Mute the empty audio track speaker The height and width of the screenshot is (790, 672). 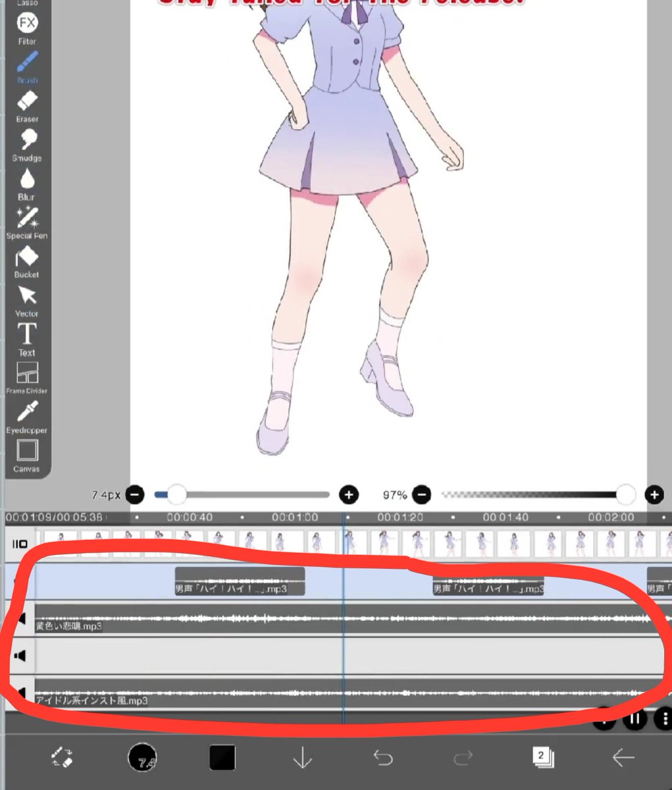20,656
